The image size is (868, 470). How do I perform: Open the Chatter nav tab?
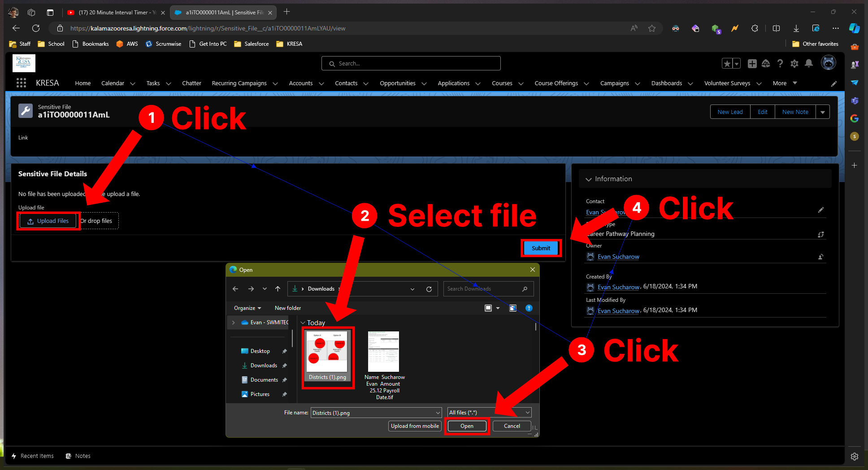[191, 83]
